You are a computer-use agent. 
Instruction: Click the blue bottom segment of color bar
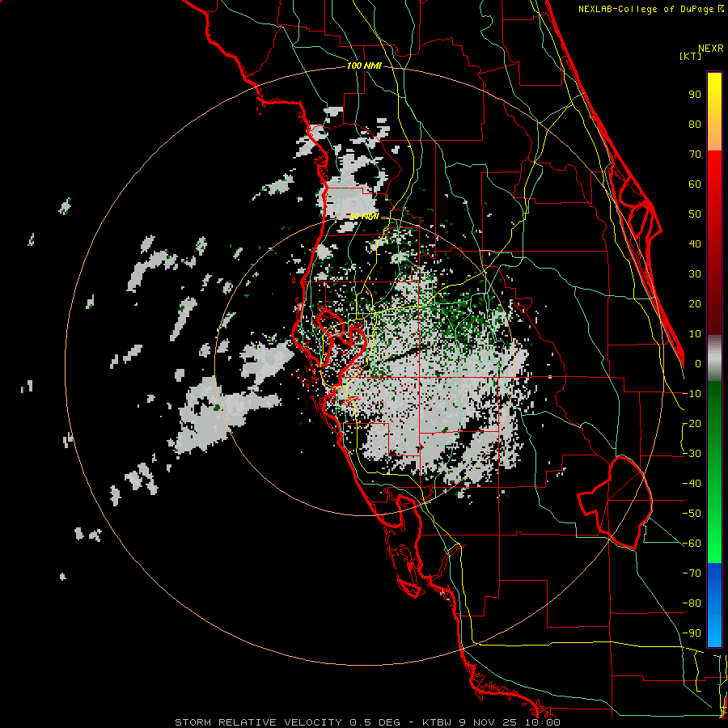point(714,605)
